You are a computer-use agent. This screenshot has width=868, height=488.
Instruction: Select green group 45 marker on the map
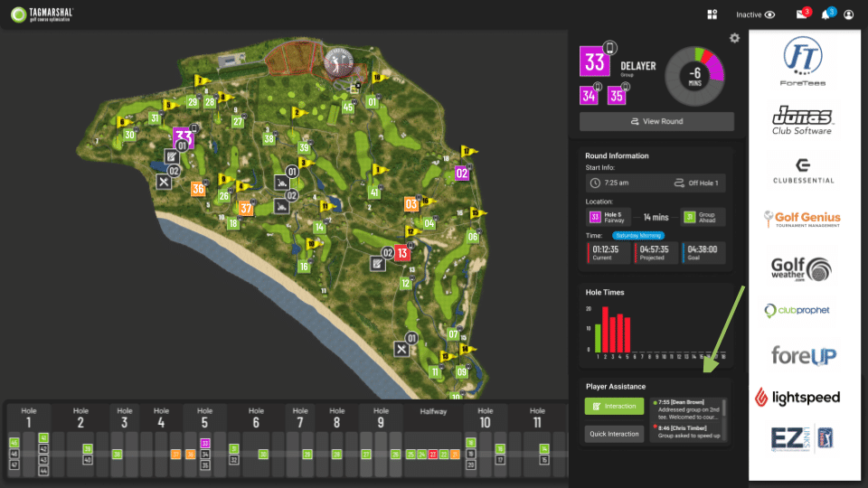tap(347, 108)
